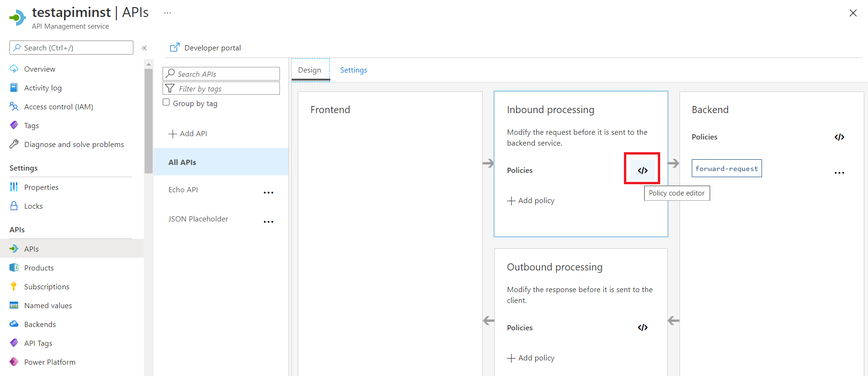Switch to the Design tab
868x376 pixels.
click(x=310, y=70)
